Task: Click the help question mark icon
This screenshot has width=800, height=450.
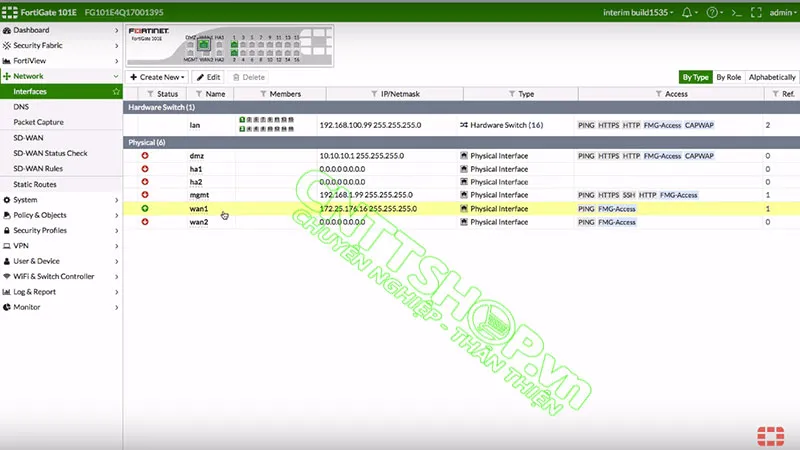Action: (x=711, y=12)
